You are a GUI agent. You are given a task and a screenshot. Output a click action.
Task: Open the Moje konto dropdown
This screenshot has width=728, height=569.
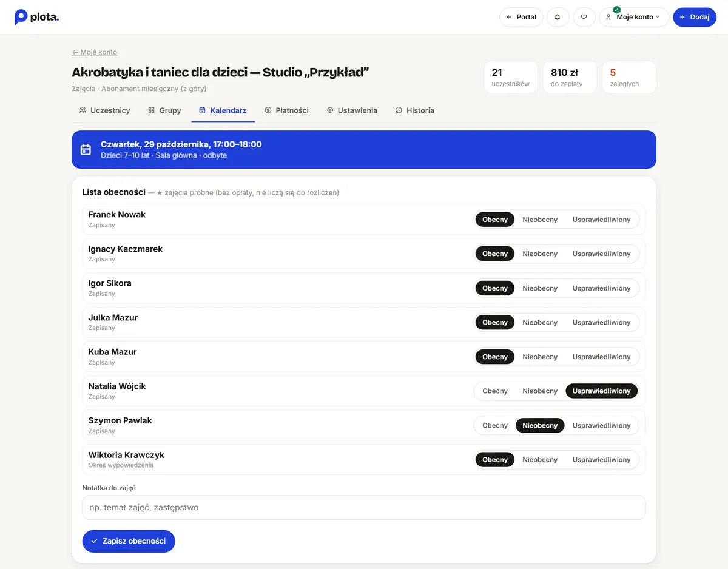pos(634,17)
